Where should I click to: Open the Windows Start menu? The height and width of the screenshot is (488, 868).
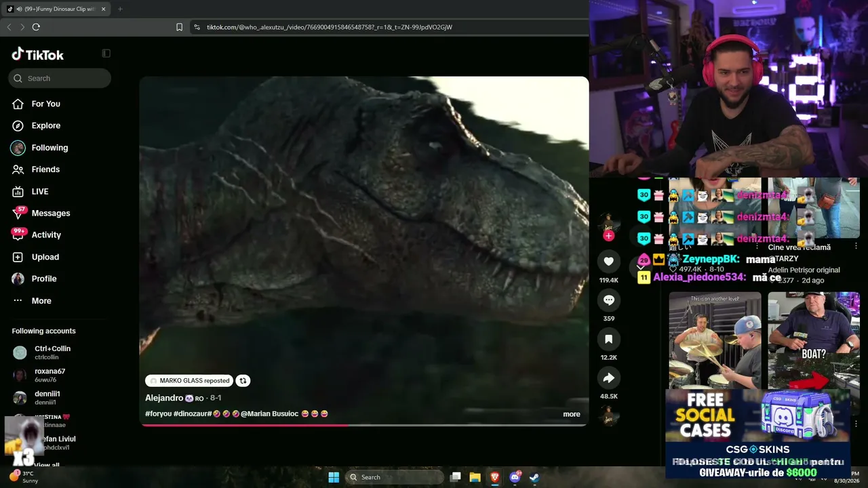click(334, 477)
